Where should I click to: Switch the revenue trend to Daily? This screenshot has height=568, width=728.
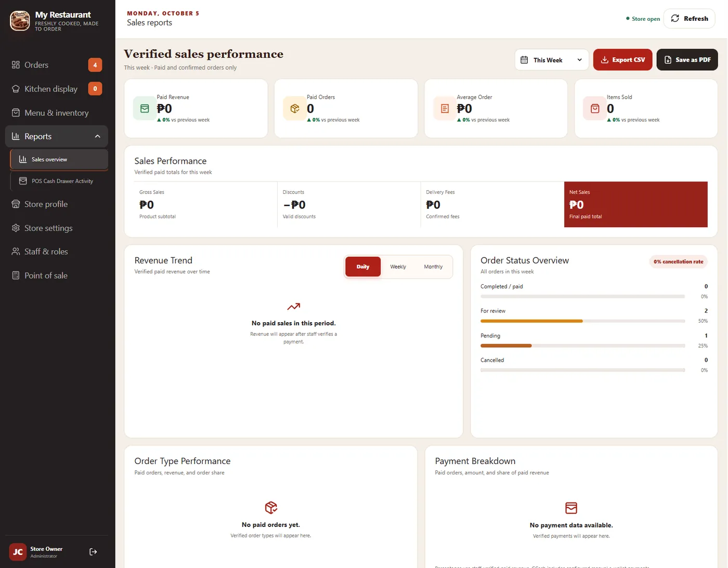click(x=363, y=267)
